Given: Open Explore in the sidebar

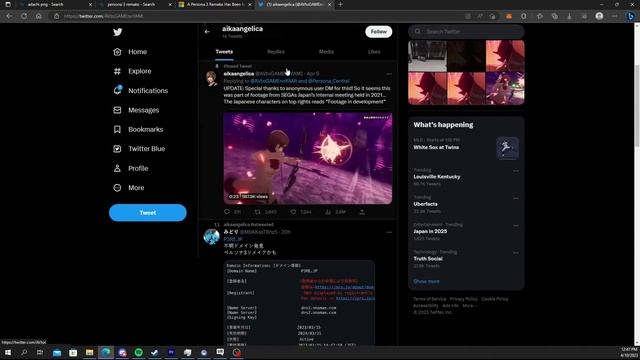Looking at the screenshot, I should point(132,71).
